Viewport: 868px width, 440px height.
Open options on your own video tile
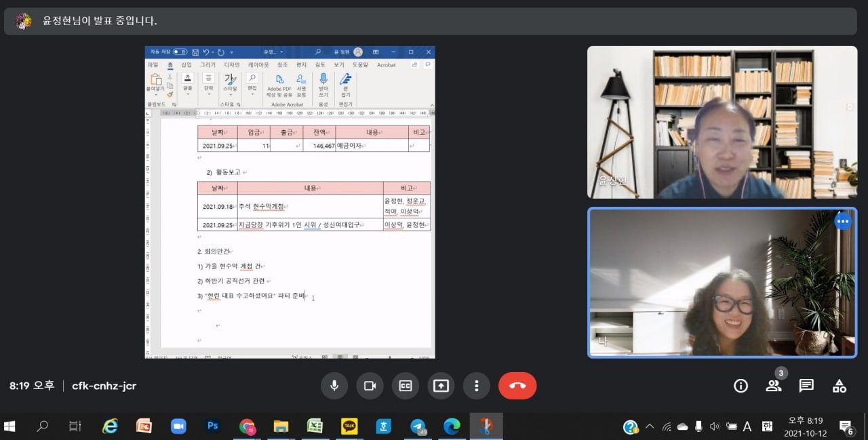point(843,221)
